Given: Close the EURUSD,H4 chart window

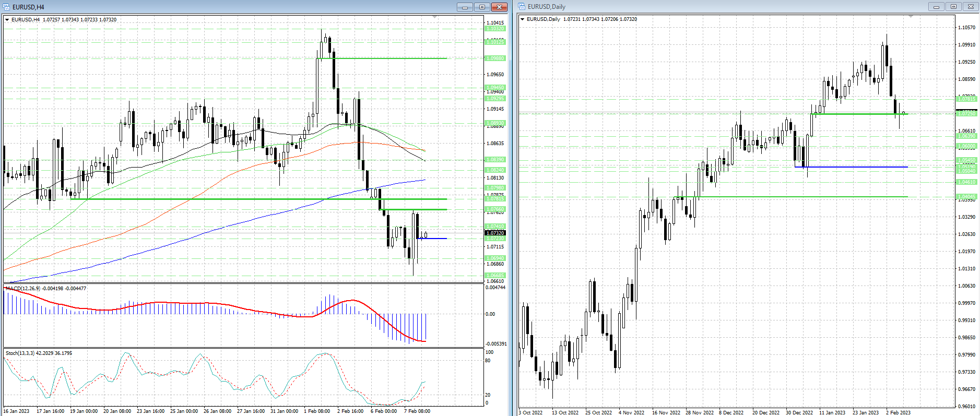Looking at the screenshot, I should pyautogui.click(x=499, y=7).
